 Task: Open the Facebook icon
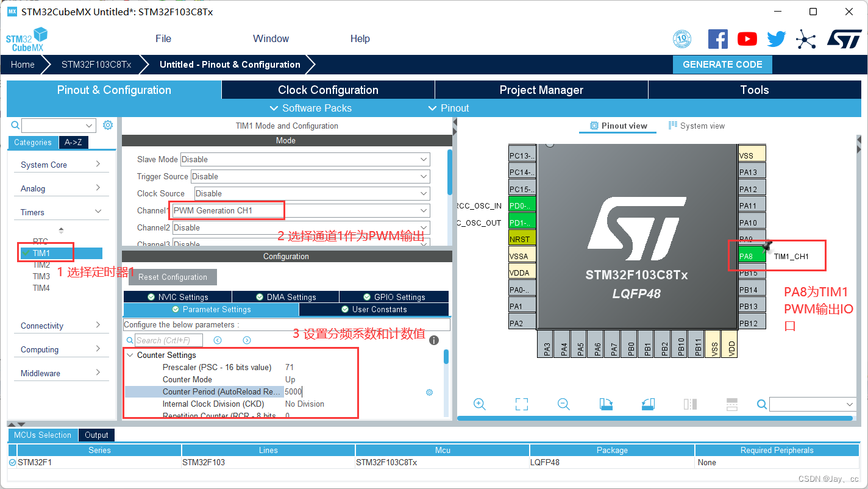tap(718, 39)
